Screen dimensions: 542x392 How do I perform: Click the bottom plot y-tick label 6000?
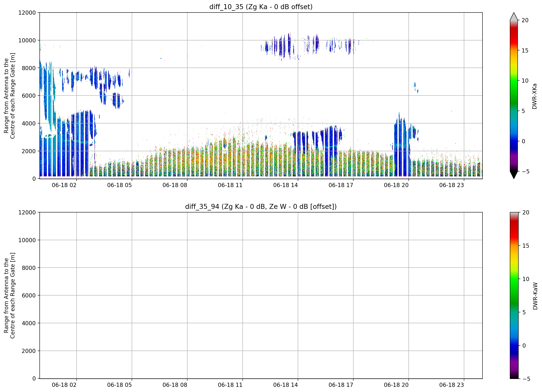(29, 295)
